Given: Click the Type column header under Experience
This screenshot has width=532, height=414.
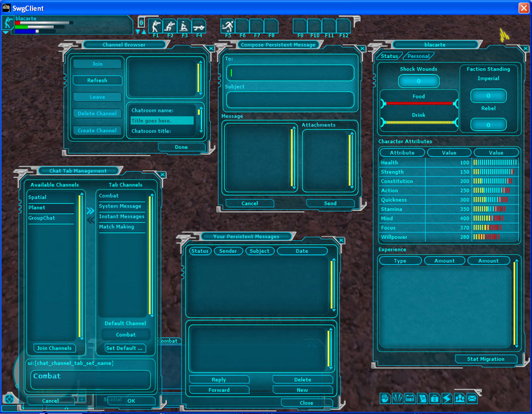Looking at the screenshot, I should pyautogui.click(x=400, y=261).
